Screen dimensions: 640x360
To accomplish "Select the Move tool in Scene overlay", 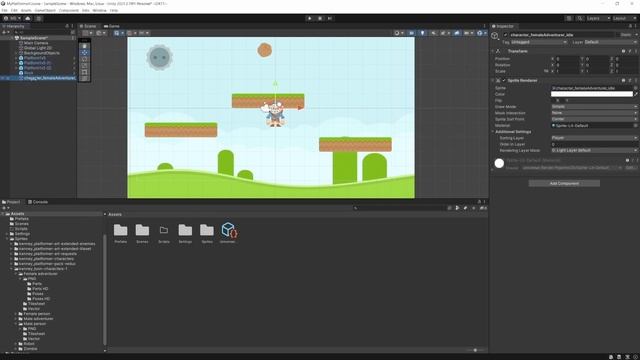I will (84, 53).
